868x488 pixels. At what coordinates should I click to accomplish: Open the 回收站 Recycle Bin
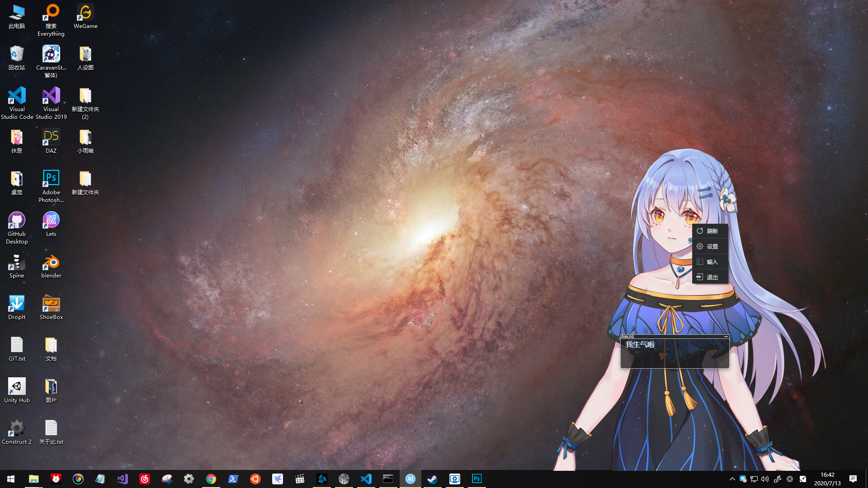[17, 54]
